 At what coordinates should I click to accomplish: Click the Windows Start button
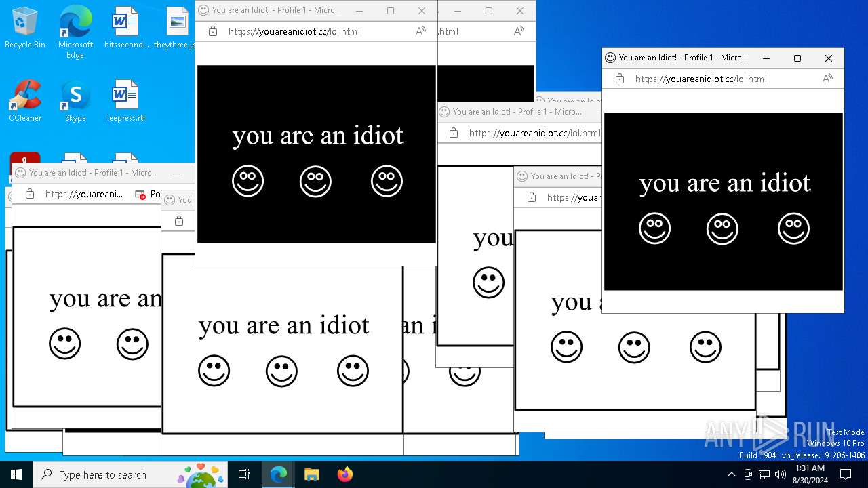pyautogui.click(x=16, y=474)
